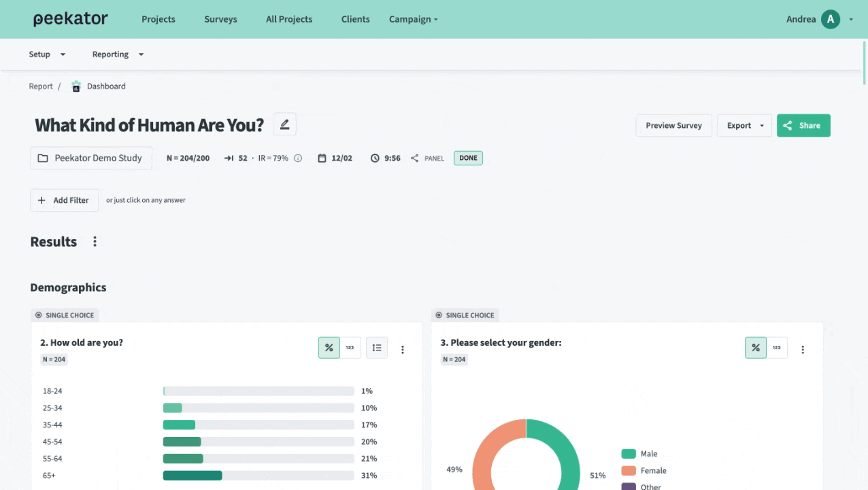
Task: Click the 65+ age bar
Action: pos(193,476)
